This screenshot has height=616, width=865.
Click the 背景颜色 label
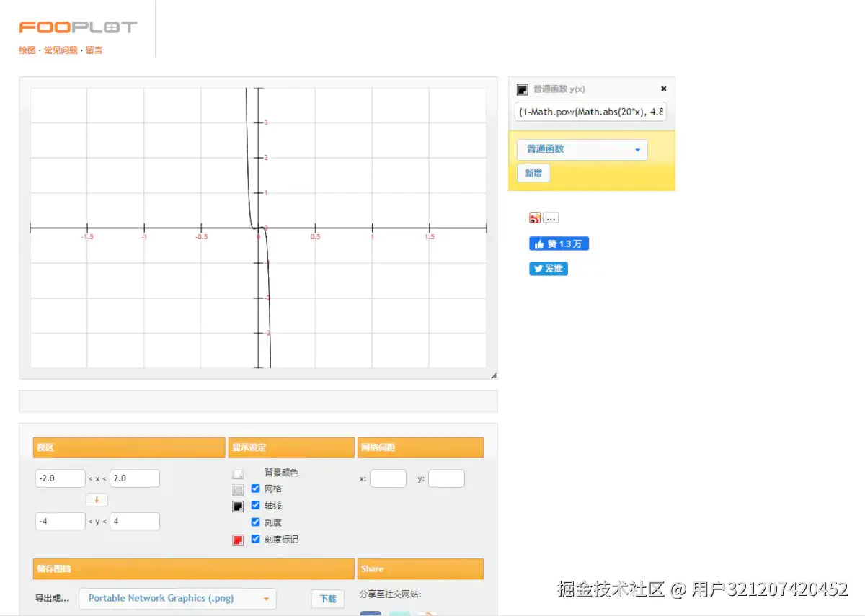[x=281, y=473]
